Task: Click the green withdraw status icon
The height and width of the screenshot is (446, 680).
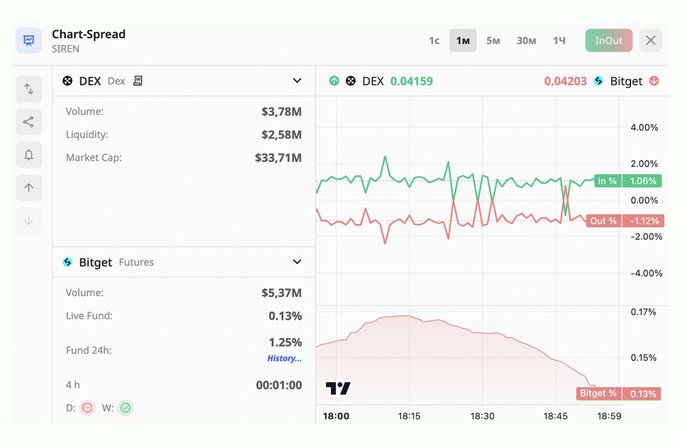Action: tap(125, 408)
